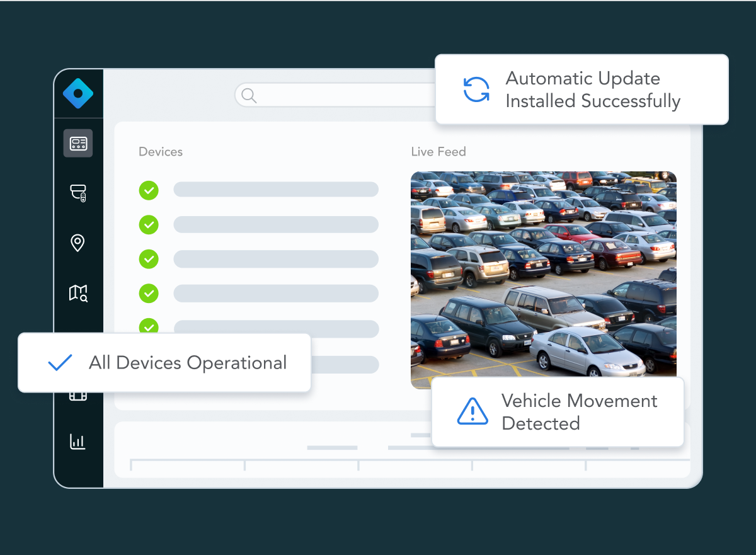Click the magnifying glass search icon
Viewport: 756px width, 555px height.
tap(249, 95)
